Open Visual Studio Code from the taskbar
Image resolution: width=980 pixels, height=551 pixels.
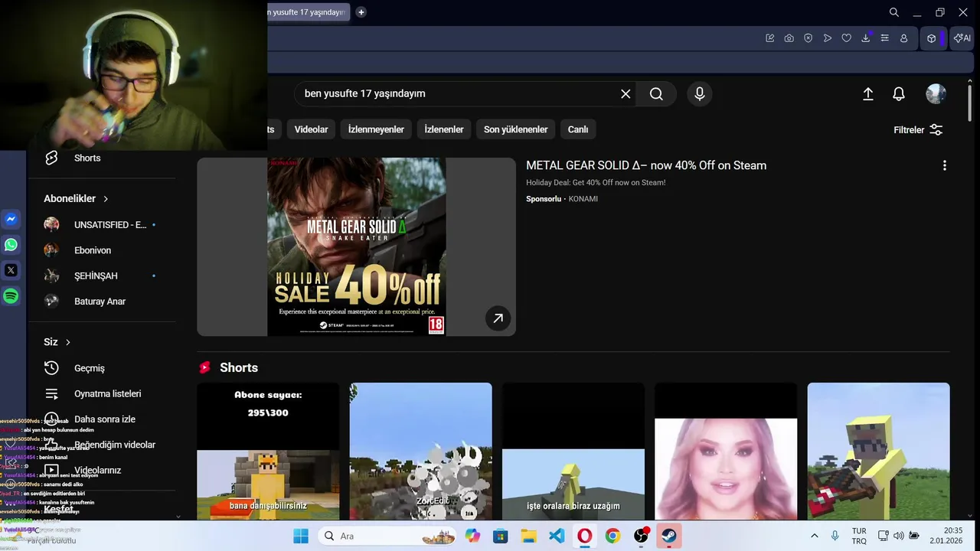coord(557,536)
